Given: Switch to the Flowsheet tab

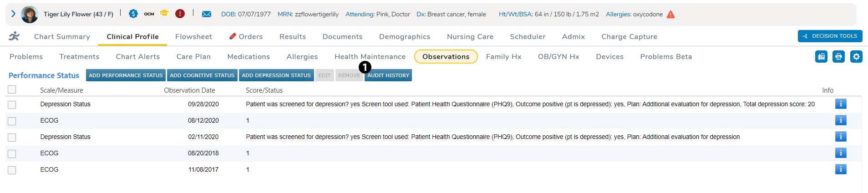Looking at the screenshot, I should pyautogui.click(x=193, y=37).
